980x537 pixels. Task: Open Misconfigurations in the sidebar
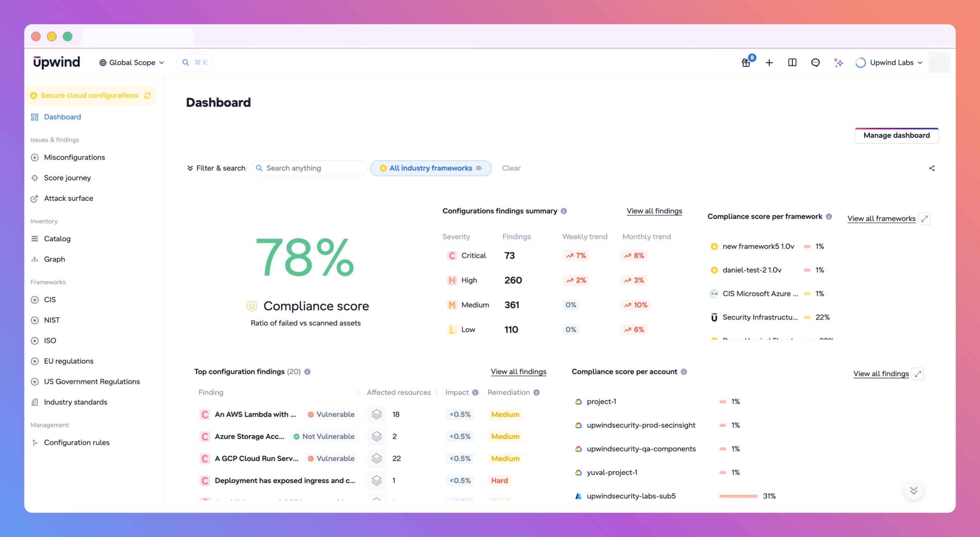(x=74, y=157)
